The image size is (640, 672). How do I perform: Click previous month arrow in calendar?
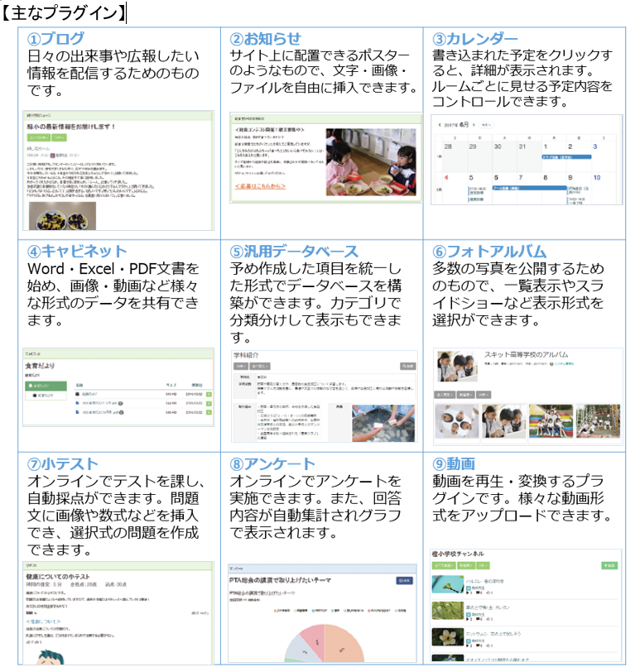(440, 124)
